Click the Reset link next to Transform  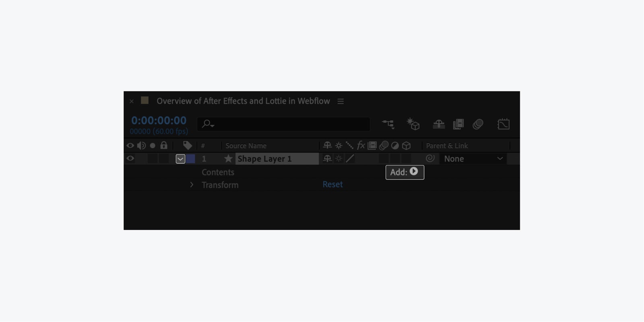332,184
